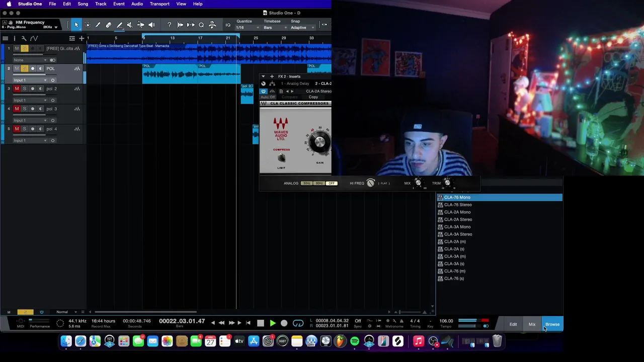Select the Mute tool

[x=130, y=25]
